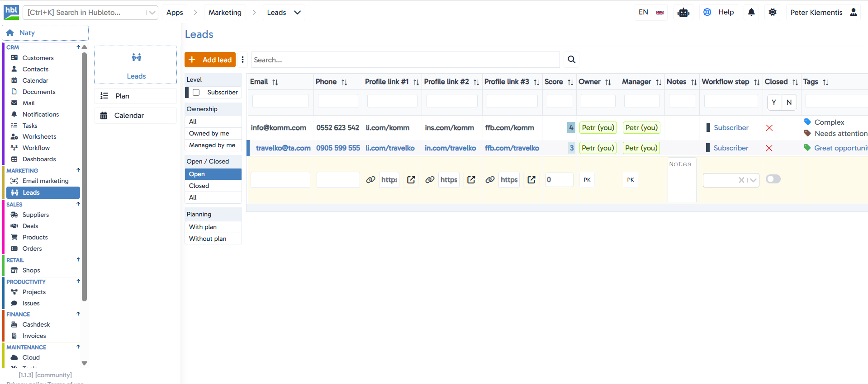This screenshot has height=384, width=868.
Task: Click the user profile icon near Peter Klementis
Action: click(854, 12)
